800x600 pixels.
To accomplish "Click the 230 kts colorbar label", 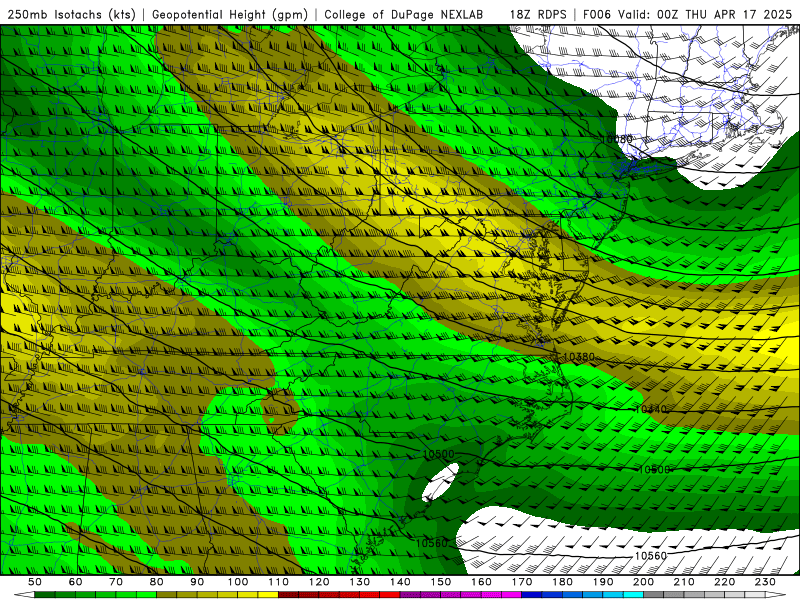I will pyautogui.click(x=765, y=582).
